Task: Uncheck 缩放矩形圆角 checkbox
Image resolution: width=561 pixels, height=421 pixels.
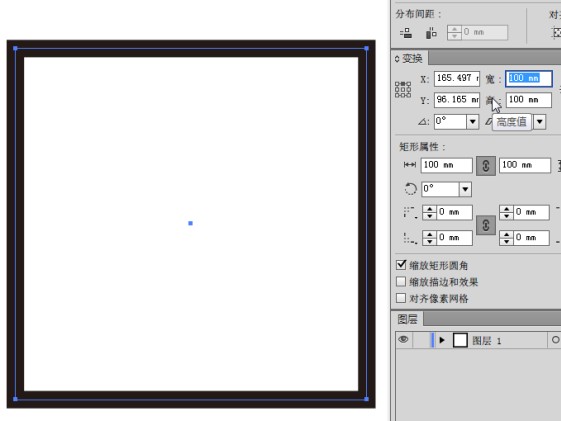Action: (401, 265)
